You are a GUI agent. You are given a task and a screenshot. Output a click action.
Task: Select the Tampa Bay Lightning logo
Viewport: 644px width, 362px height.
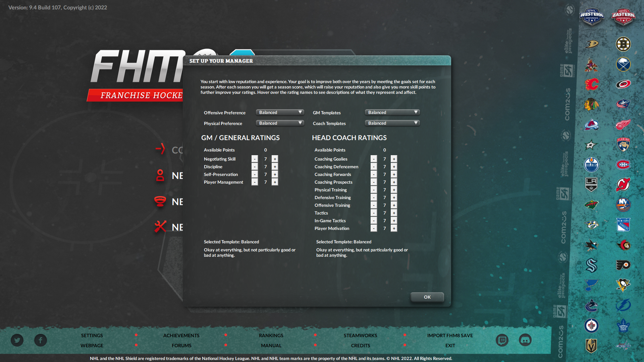[623, 305]
